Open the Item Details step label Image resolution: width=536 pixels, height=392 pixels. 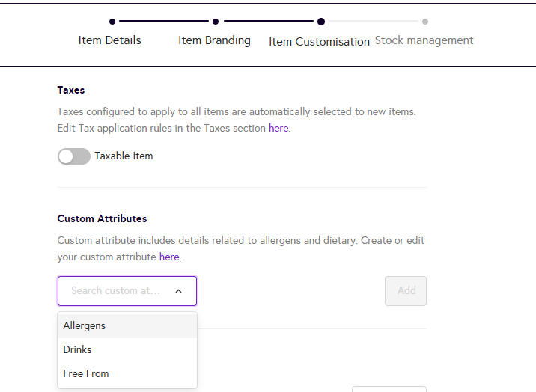point(109,40)
